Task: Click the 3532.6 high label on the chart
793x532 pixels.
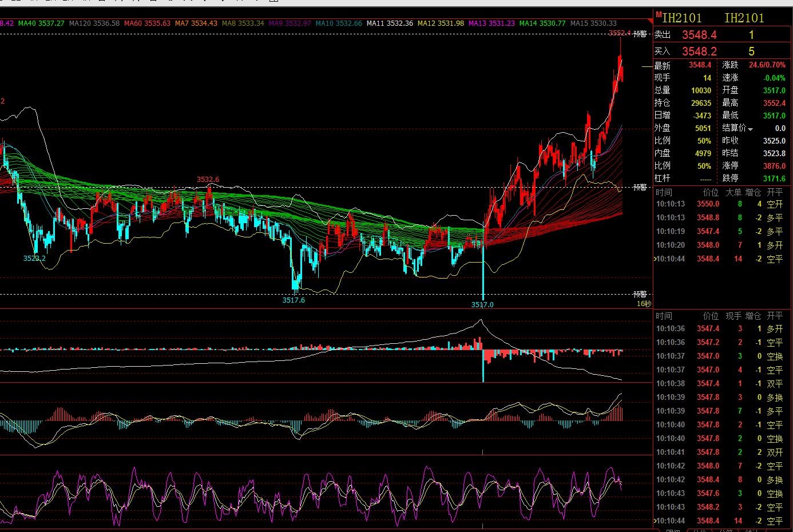Action: (208, 180)
